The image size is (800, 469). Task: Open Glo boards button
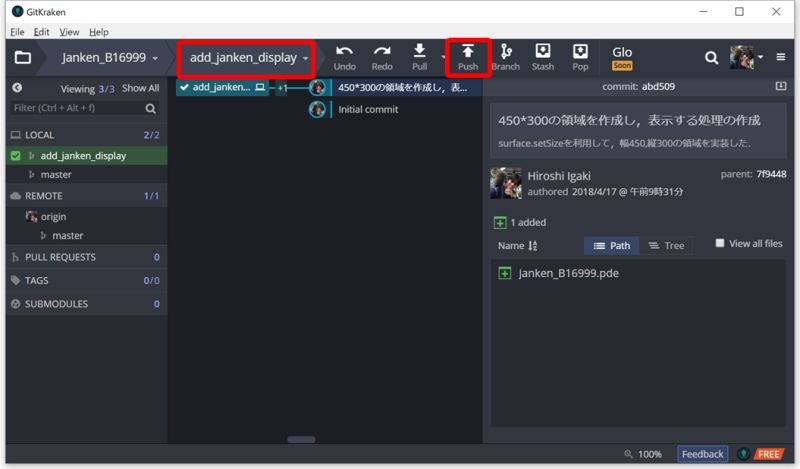click(622, 58)
